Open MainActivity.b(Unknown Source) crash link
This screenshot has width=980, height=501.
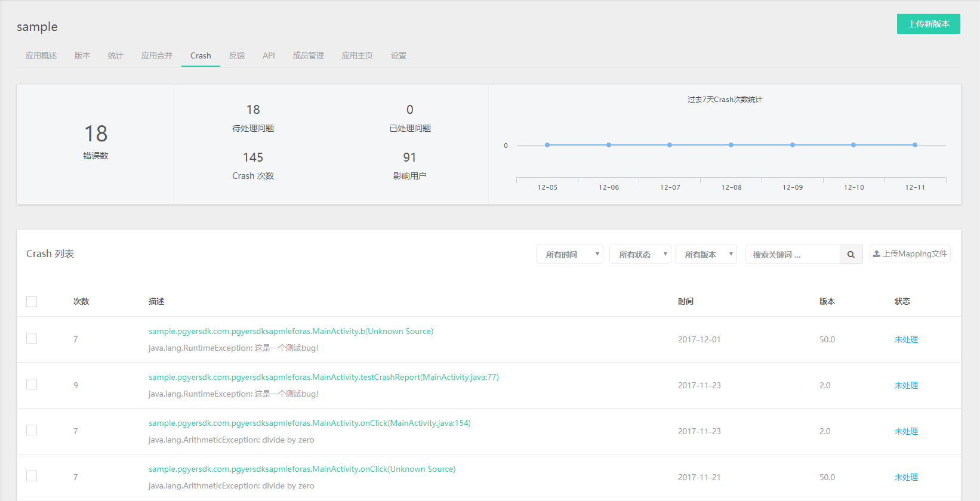click(x=291, y=331)
